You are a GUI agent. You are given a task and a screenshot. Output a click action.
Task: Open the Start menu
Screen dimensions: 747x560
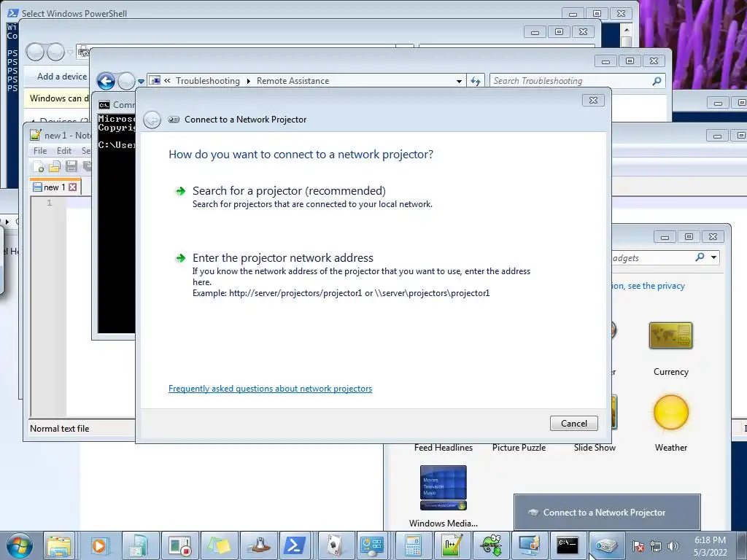coord(20,545)
